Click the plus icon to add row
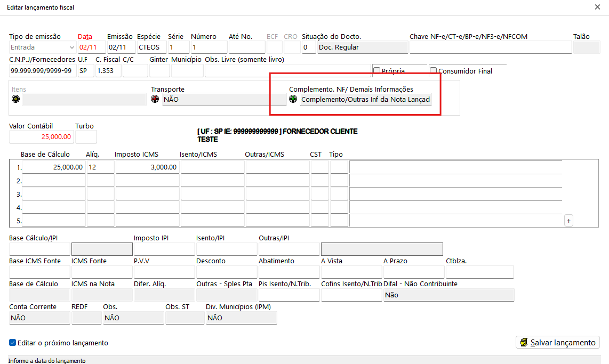The image size is (609, 364). click(568, 221)
